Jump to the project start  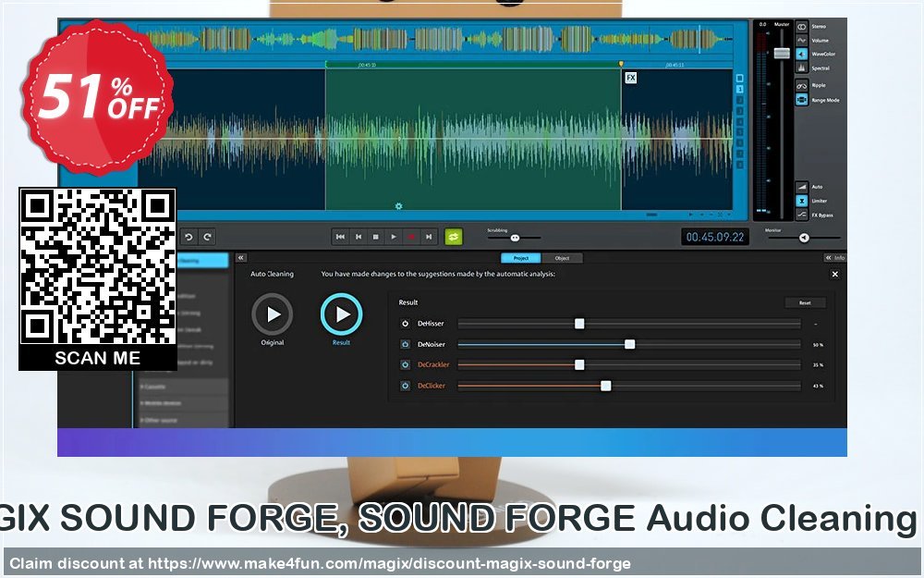click(x=340, y=237)
